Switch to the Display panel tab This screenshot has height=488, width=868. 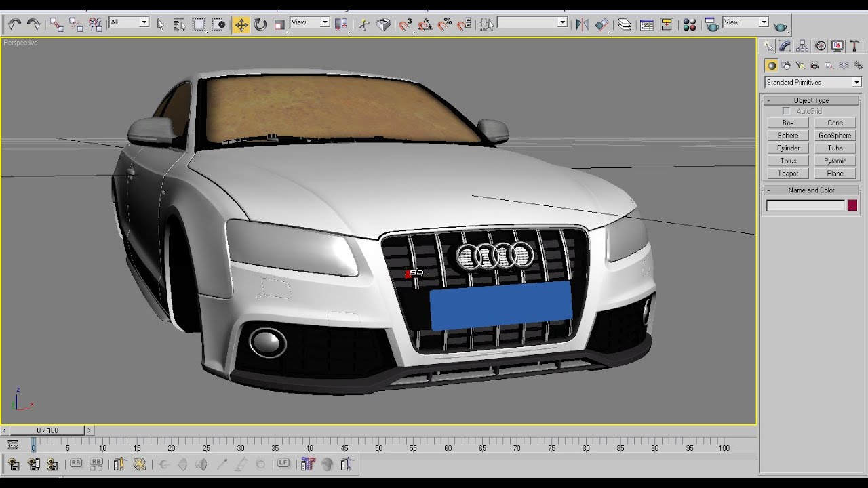[x=837, y=46]
